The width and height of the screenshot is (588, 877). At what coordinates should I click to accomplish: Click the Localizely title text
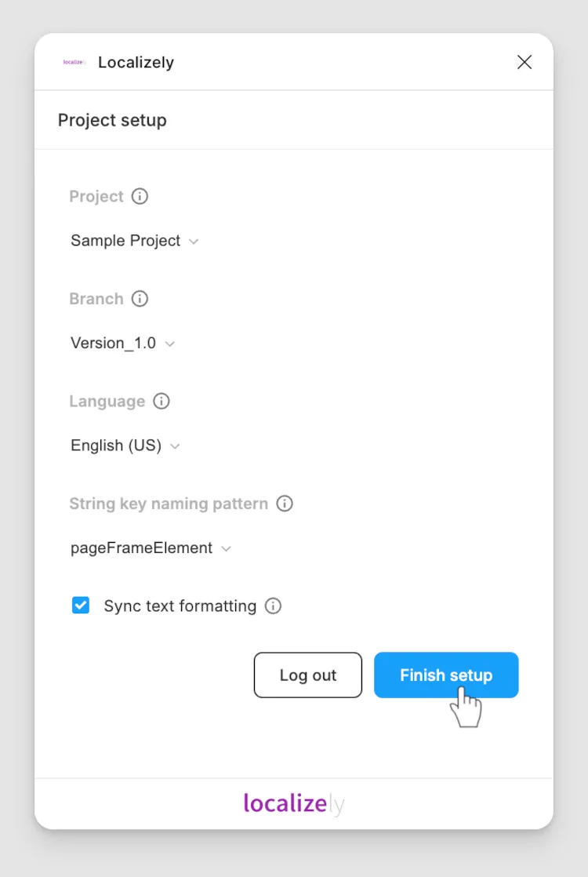[136, 63]
